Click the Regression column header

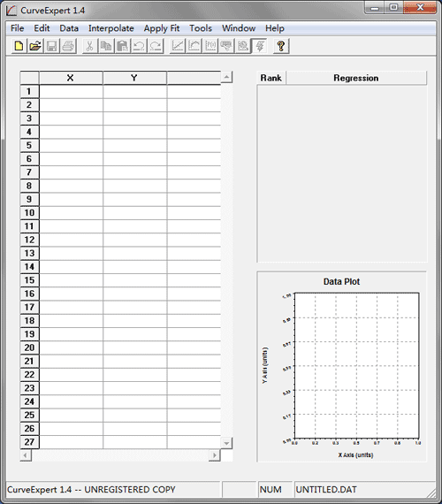(x=356, y=78)
